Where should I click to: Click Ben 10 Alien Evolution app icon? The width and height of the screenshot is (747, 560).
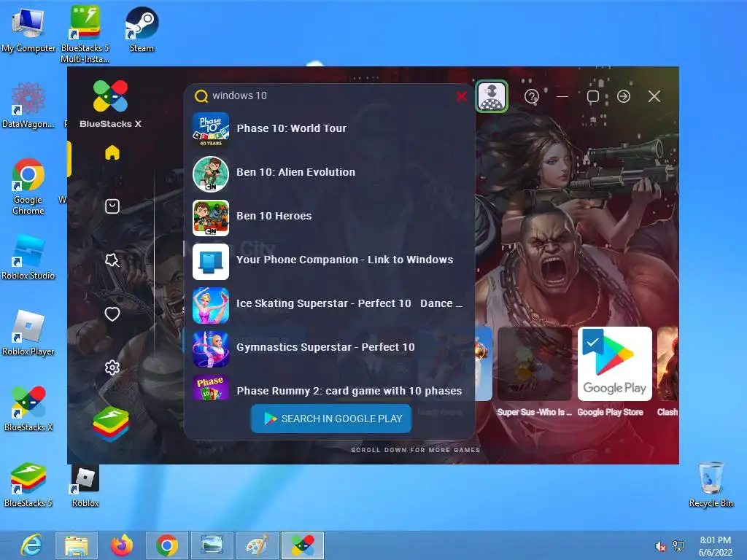(211, 174)
